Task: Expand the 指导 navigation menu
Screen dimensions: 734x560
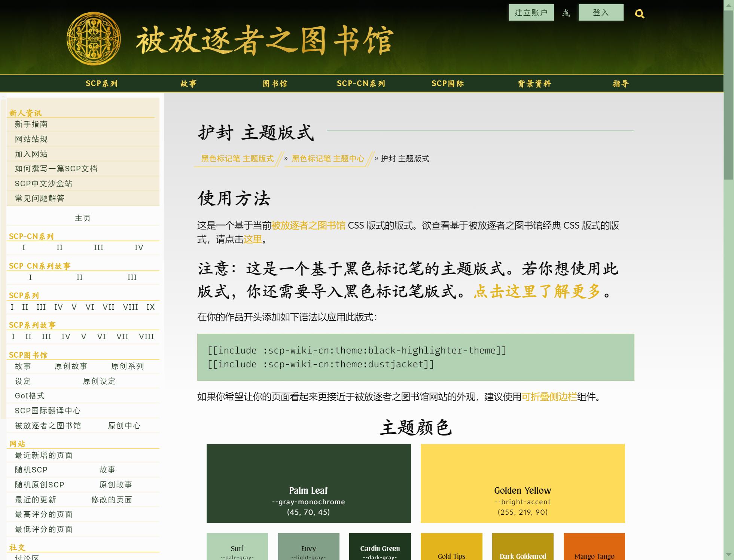Action: pos(621,84)
